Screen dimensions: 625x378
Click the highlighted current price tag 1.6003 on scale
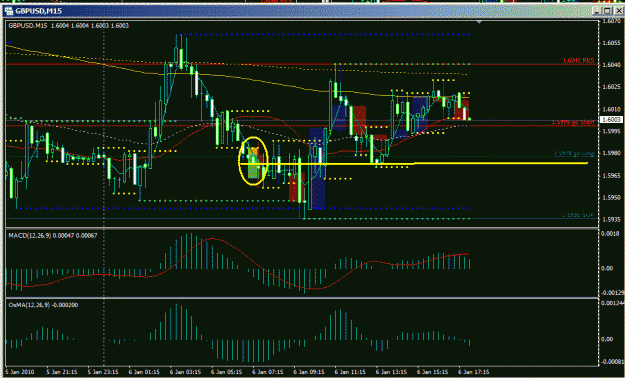[x=611, y=119]
